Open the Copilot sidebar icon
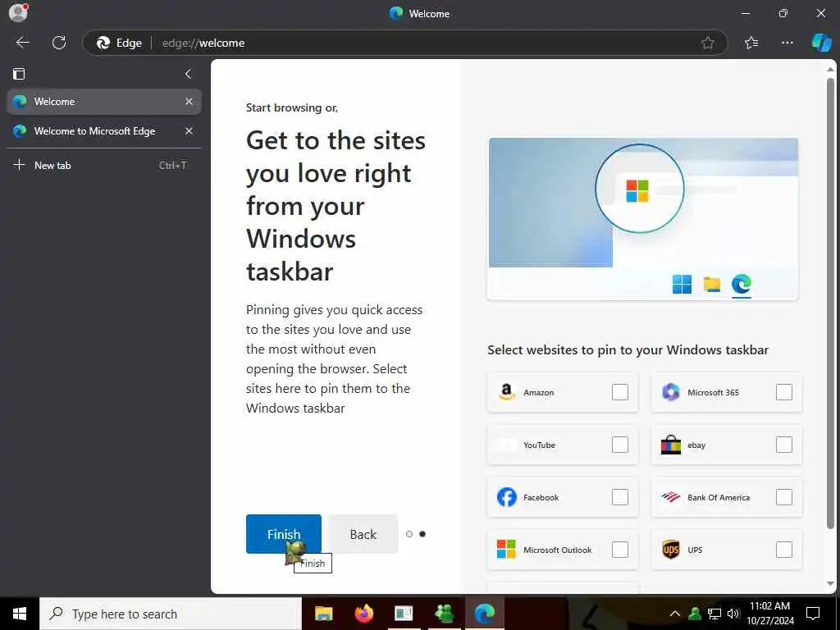The width and height of the screenshot is (840, 630). 821,43
